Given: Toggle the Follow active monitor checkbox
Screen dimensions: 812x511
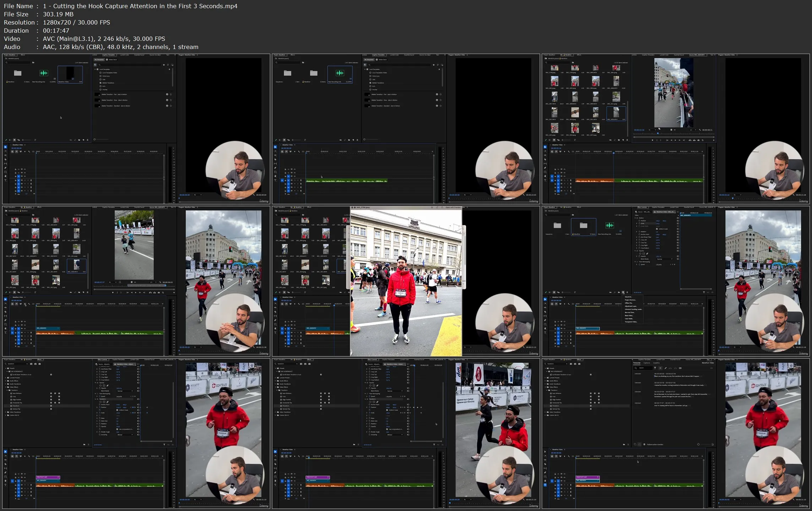Looking at the screenshot, I should [644, 444].
